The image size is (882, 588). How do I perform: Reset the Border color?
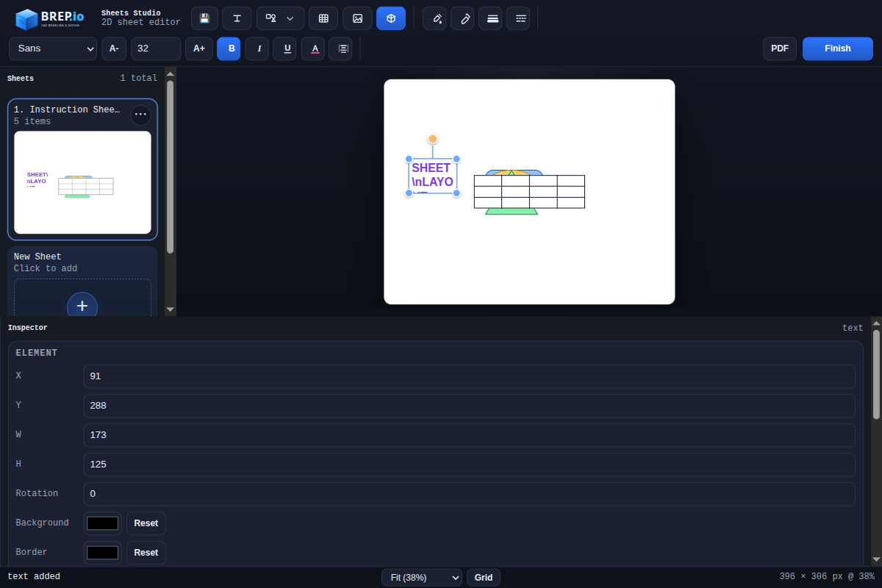pyautogui.click(x=146, y=553)
